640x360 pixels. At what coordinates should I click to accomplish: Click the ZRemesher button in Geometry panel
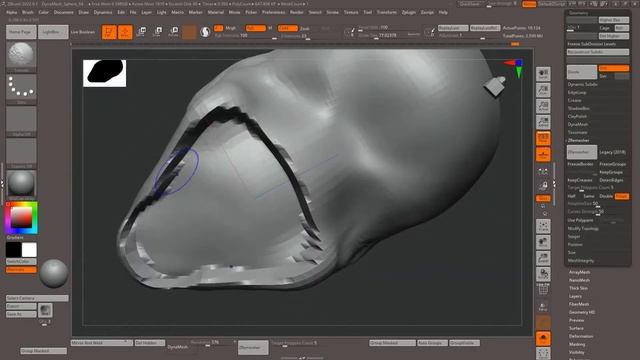click(582, 152)
